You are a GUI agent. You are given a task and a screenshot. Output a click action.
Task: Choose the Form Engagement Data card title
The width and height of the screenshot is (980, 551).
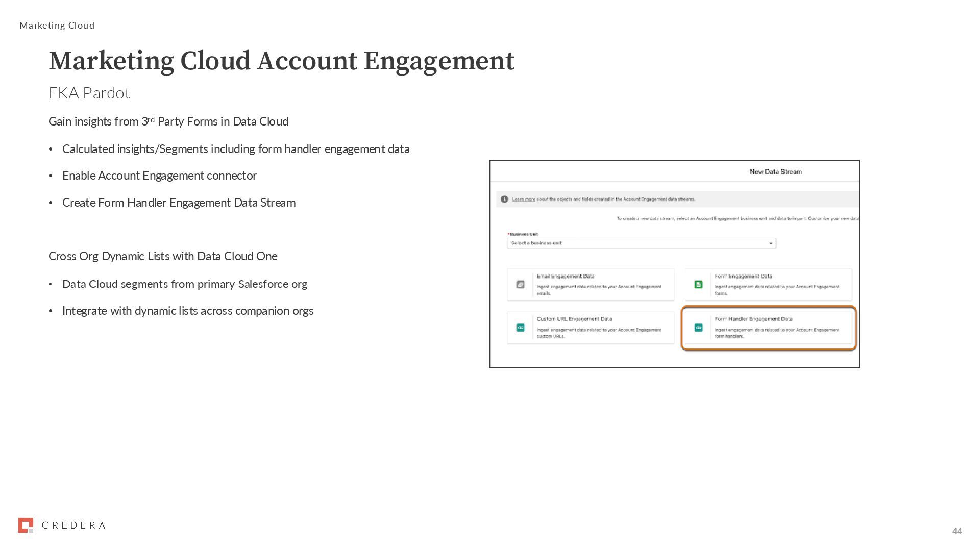click(743, 276)
